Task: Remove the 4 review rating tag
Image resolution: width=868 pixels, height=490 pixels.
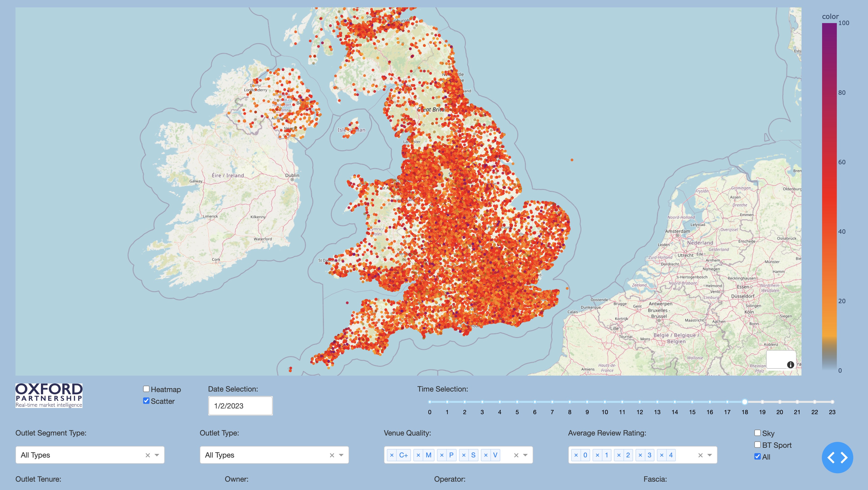Action: click(x=662, y=455)
